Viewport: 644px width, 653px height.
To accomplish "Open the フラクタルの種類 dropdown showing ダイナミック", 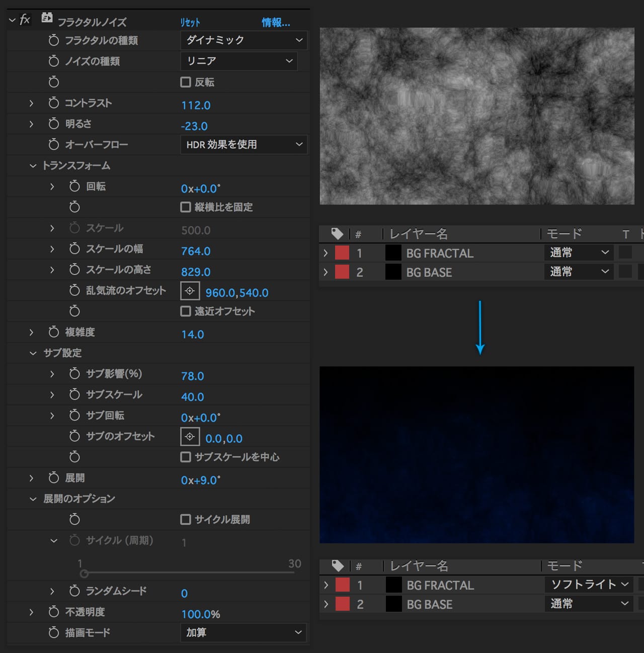I will click(244, 40).
